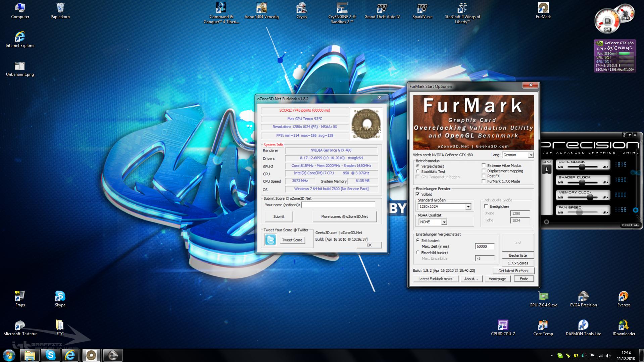644x362 pixels.
Task: Click the Tweet Score button
Action: pos(292,240)
